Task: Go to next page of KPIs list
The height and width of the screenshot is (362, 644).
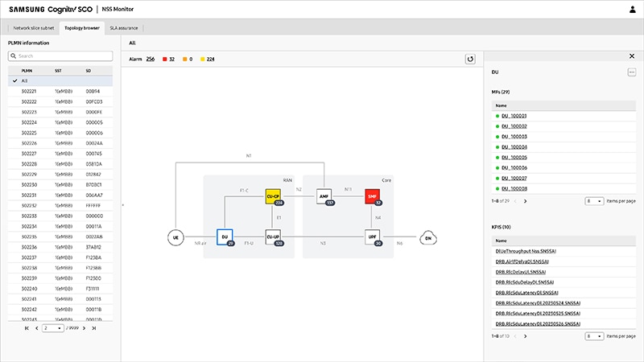Action: [x=526, y=336]
